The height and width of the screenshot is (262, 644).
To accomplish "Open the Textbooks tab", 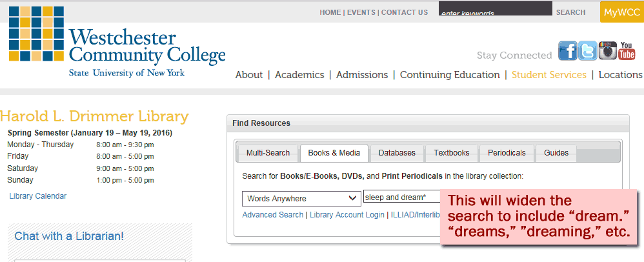I will (x=452, y=153).
